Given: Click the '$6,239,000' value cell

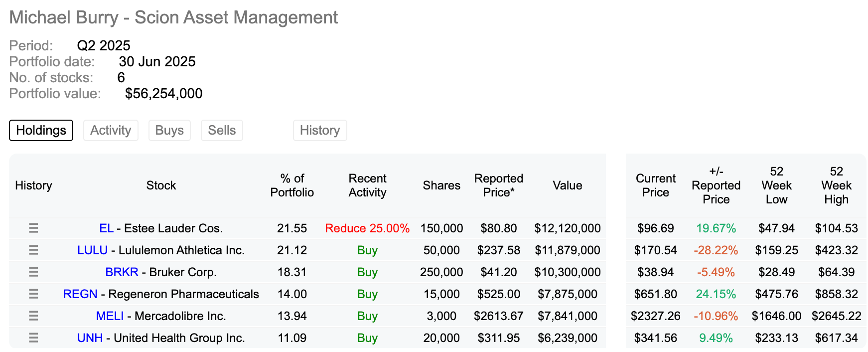Looking at the screenshot, I should tap(568, 338).
